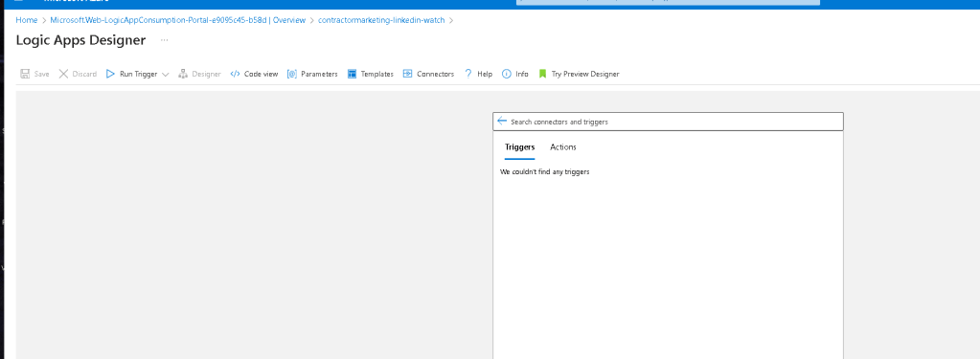Click the Templates grid icon
The height and width of the screenshot is (359, 980).
[352, 74]
